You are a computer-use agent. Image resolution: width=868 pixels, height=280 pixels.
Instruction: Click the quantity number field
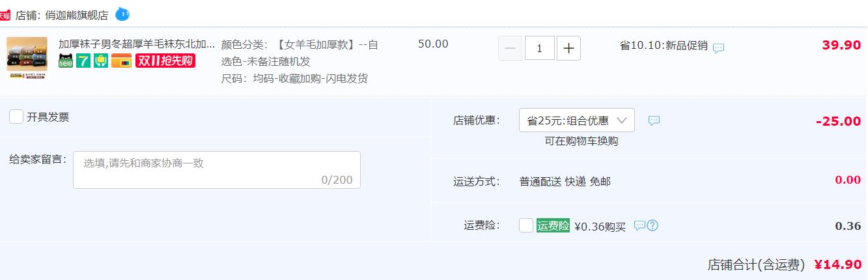click(x=540, y=48)
